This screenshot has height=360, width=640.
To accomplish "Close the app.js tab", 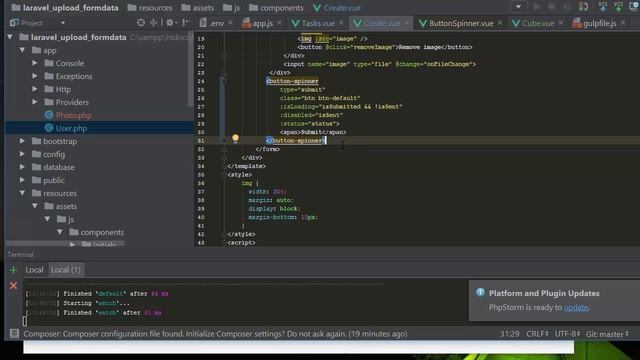I will click(279, 23).
